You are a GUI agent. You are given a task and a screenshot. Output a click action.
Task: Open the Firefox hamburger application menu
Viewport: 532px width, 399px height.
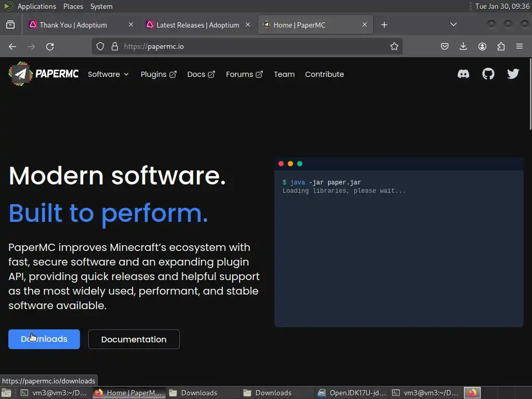click(x=520, y=46)
